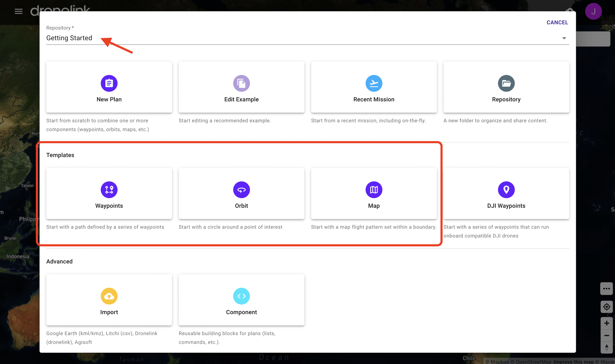Click the Templates section heading
The height and width of the screenshot is (364, 615).
click(60, 155)
